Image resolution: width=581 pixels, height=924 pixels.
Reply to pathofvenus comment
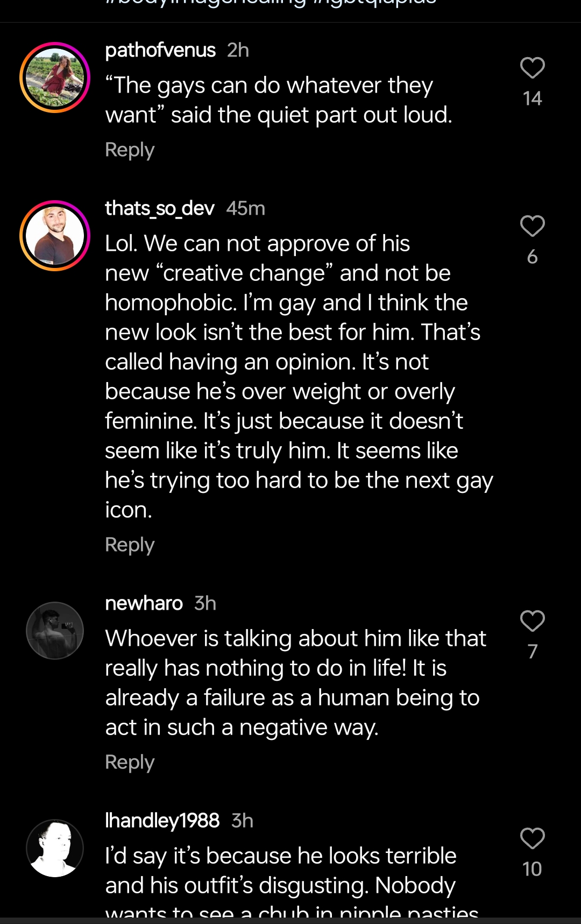130,150
